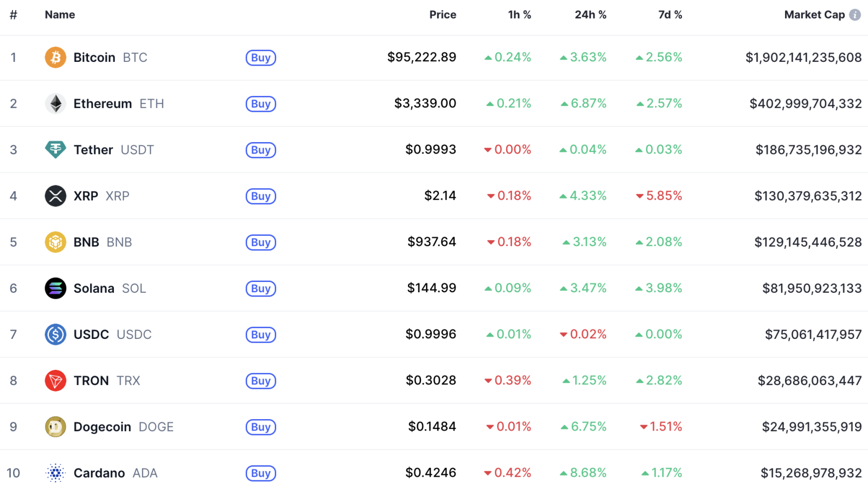
Task: Click the Ethereum diamond logo icon
Action: pyautogui.click(x=55, y=104)
